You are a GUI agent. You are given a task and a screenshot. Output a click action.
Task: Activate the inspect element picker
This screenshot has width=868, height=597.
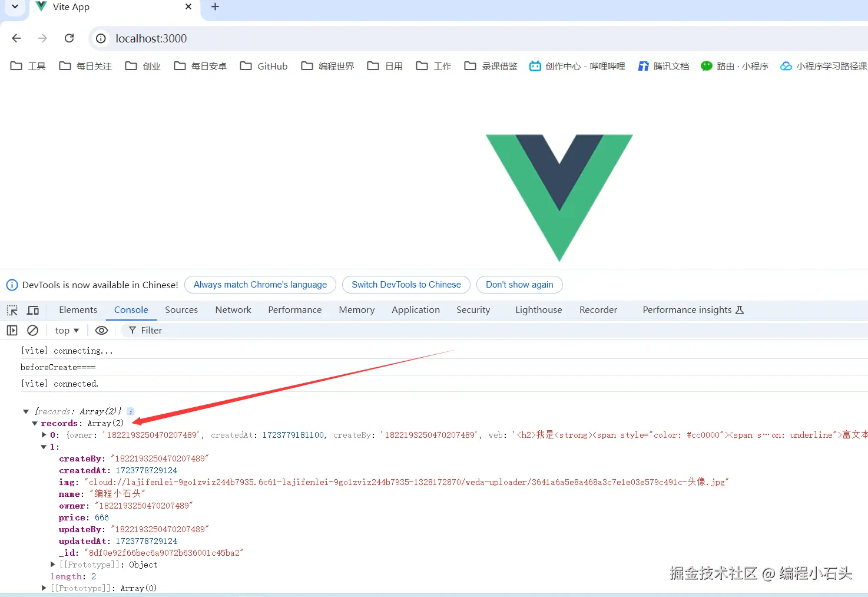click(12, 310)
